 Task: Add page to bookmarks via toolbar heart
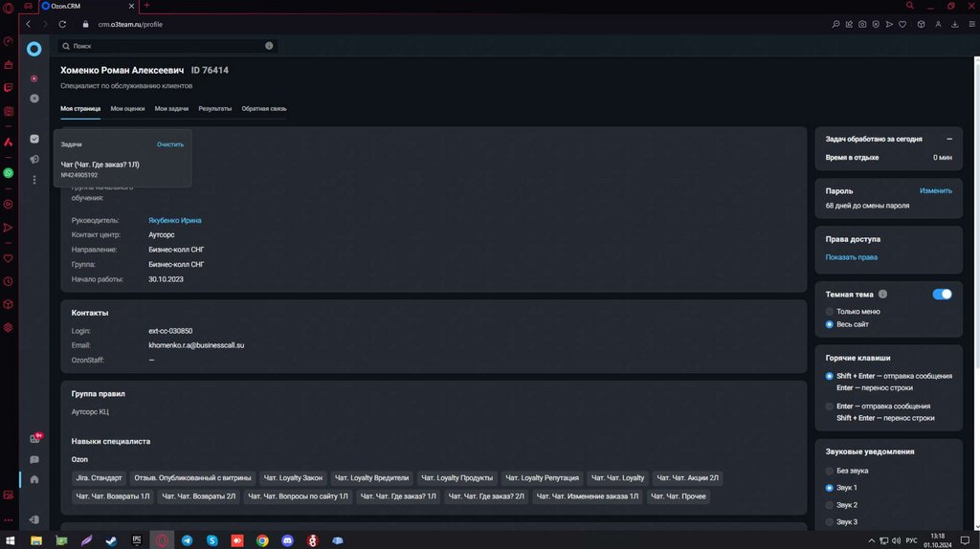pyautogui.click(x=902, y=24)
